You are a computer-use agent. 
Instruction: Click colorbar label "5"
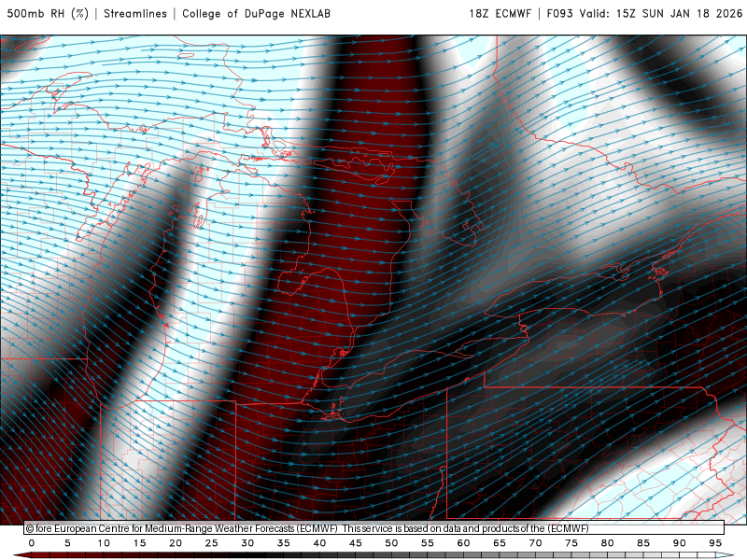click(x=67, y=543)
